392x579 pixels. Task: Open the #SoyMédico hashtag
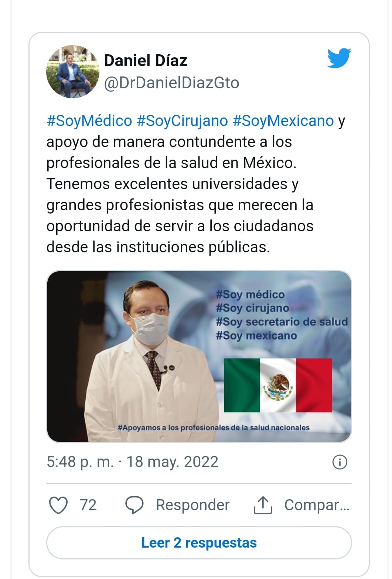[x=89, y=121]
